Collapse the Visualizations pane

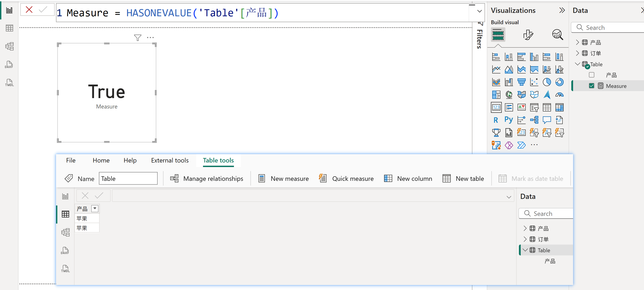[562, 10]
